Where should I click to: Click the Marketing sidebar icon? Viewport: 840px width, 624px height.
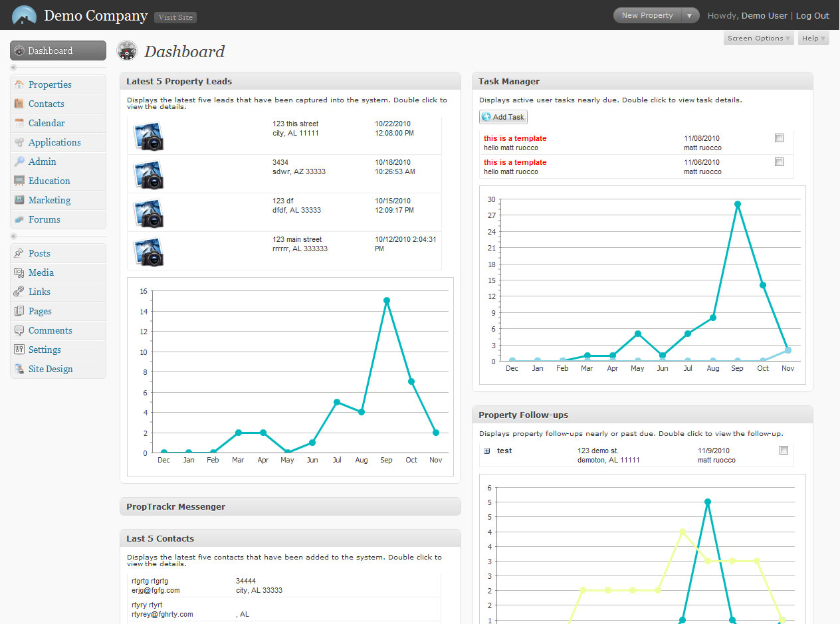pos(19,200)
